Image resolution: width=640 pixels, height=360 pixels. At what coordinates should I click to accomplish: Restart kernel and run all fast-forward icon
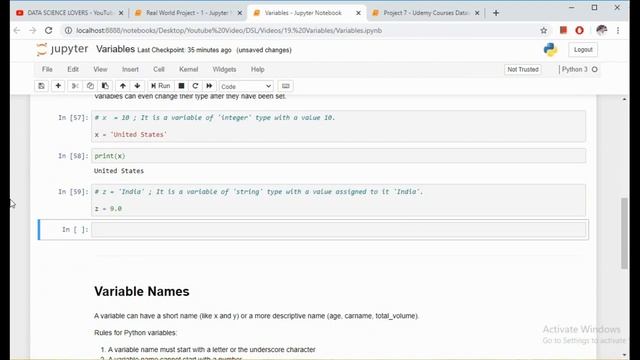(x=209, y=86)
